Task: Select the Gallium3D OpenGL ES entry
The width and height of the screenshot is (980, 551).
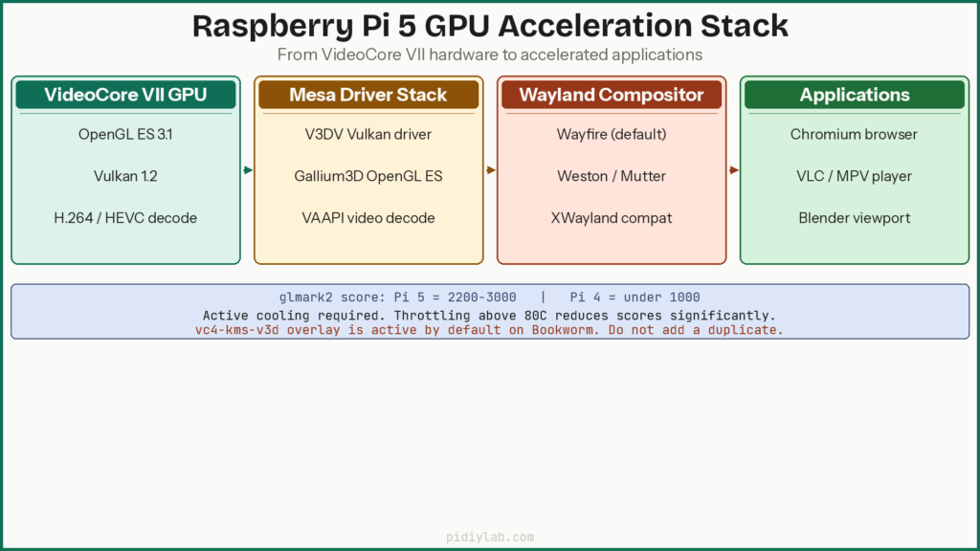Action: (368, 176)
